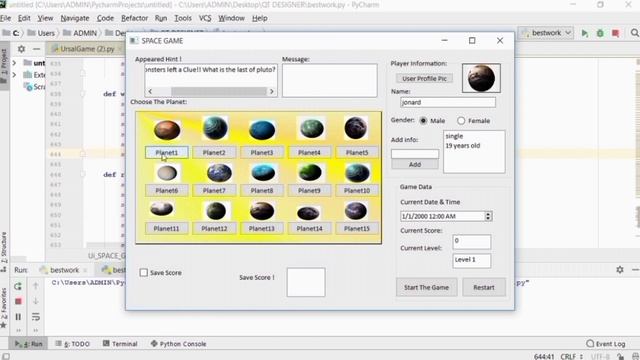Click the hide Project panel minus icon
The image size is (640, 360).
(x=36, y=49)
